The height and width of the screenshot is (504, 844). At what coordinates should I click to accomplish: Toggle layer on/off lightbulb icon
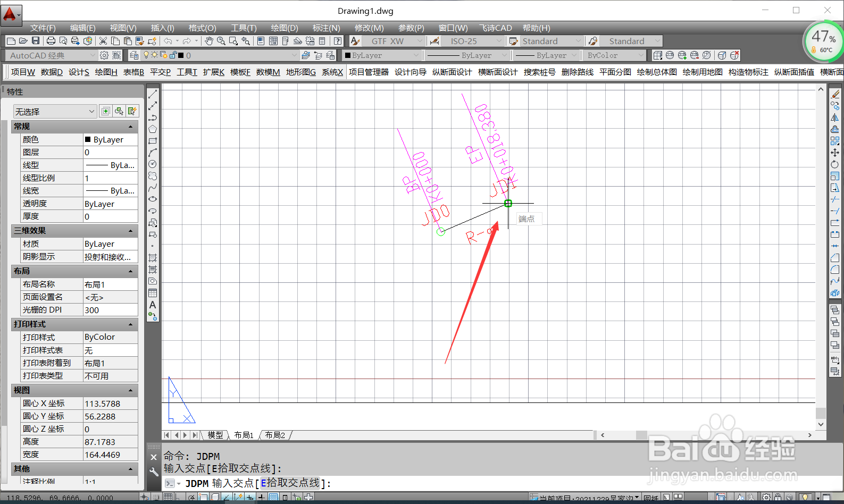pos(146,55)
